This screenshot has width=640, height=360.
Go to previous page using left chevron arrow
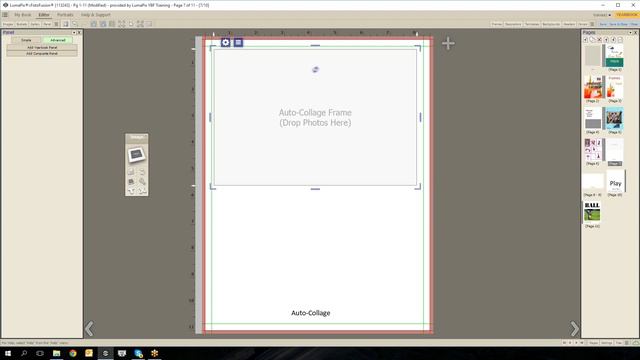point(89,329)
